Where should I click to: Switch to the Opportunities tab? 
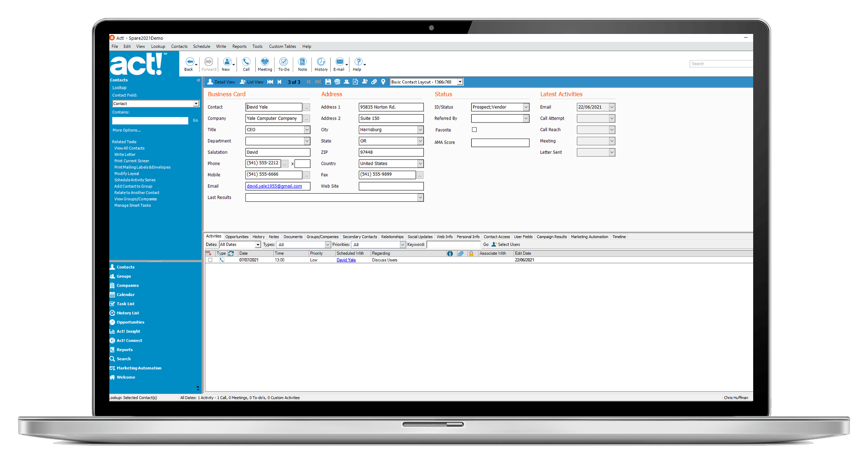pyautogui.click(x=237, y=237)
